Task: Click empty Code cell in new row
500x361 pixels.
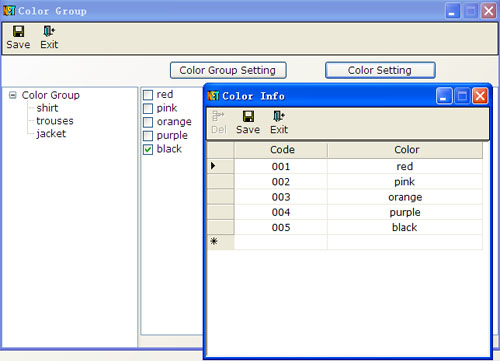Action: tap(281, 242)
